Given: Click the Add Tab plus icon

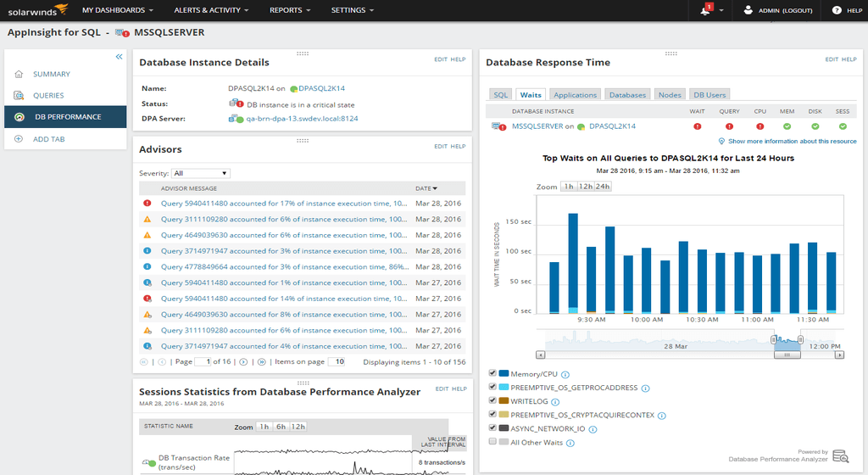Looking at the screenshot, I should click(x=19, y=139).
